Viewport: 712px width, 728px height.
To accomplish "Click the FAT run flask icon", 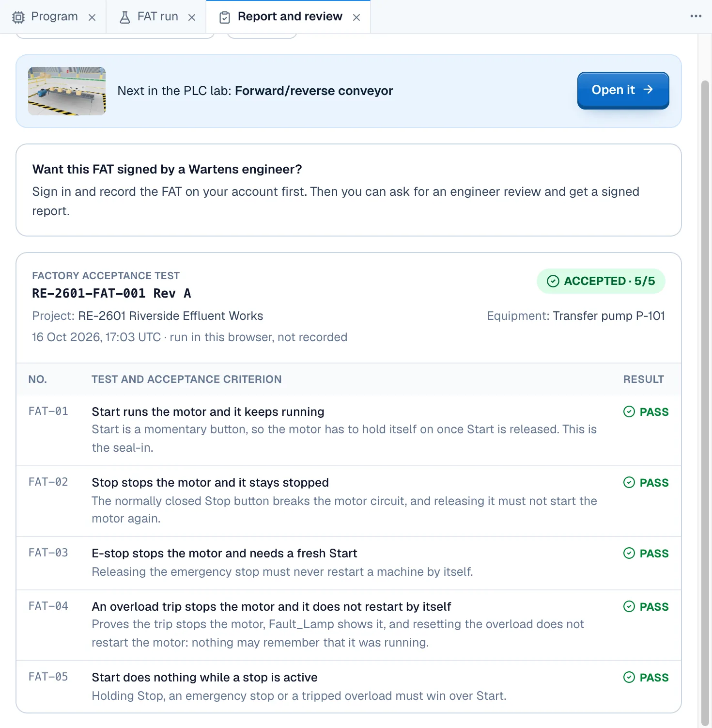I will 125,17.
